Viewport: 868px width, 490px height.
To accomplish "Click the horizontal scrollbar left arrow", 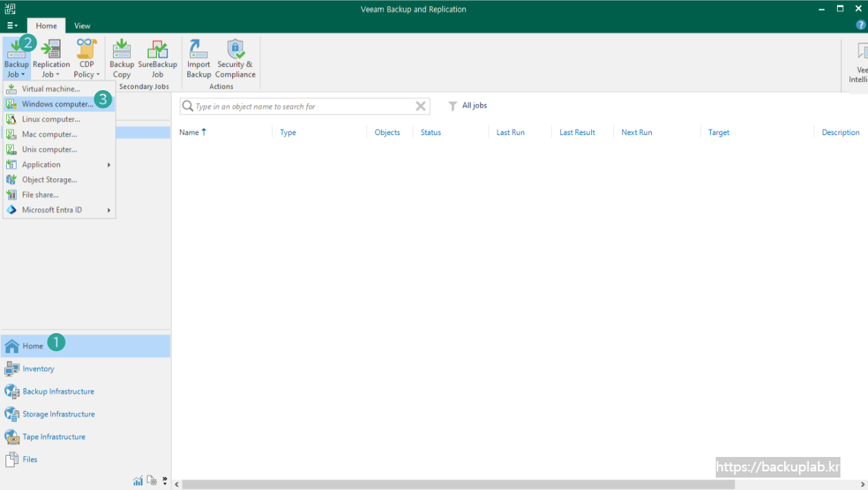I will click(x=177, y=484).
